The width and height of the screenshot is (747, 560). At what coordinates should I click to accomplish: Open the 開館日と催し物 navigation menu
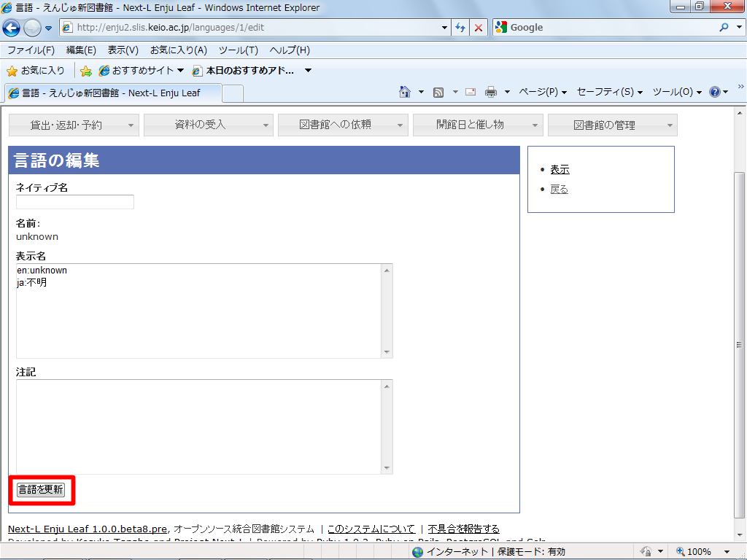478,125
